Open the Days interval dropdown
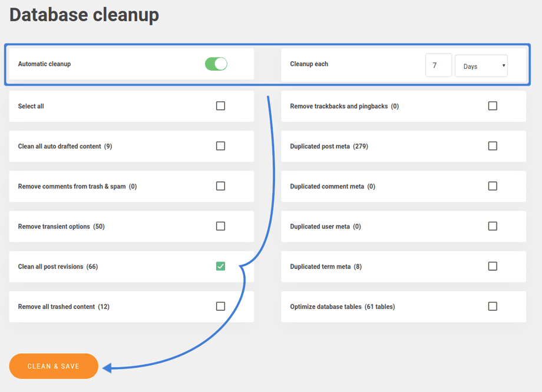The height and width of the screenshot is (392, 542). tap(481, 66)
